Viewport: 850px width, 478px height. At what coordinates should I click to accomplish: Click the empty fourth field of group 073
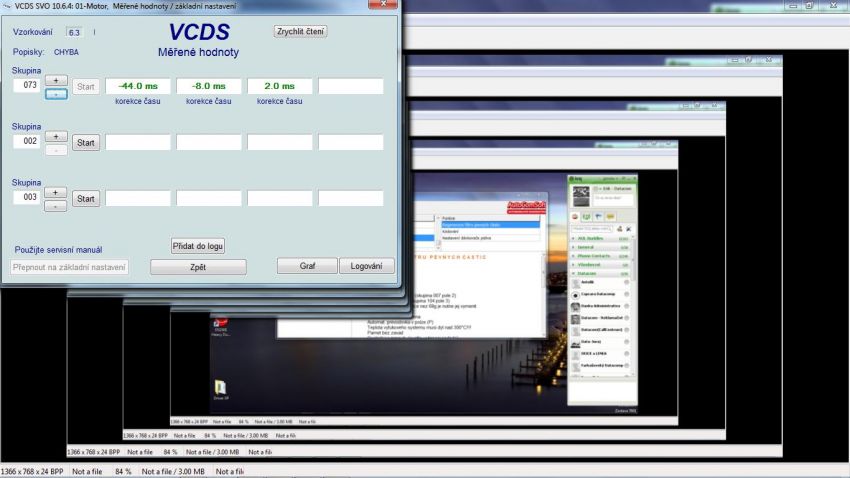click(351, 86)
